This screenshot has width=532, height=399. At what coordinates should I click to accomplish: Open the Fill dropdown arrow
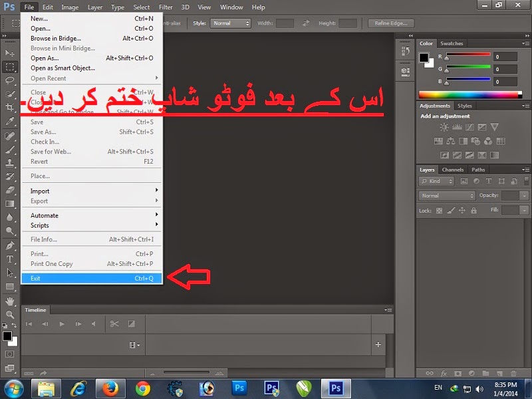click(525, 211)
